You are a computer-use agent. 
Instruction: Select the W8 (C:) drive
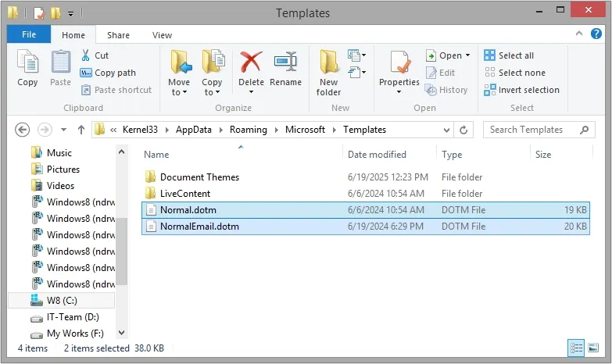point(61,301)
